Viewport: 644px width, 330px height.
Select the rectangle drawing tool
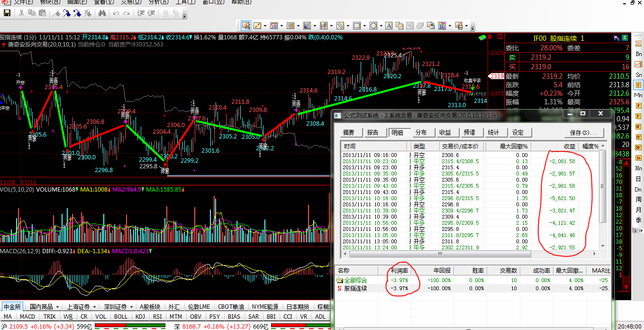click(x=357, y=26)
